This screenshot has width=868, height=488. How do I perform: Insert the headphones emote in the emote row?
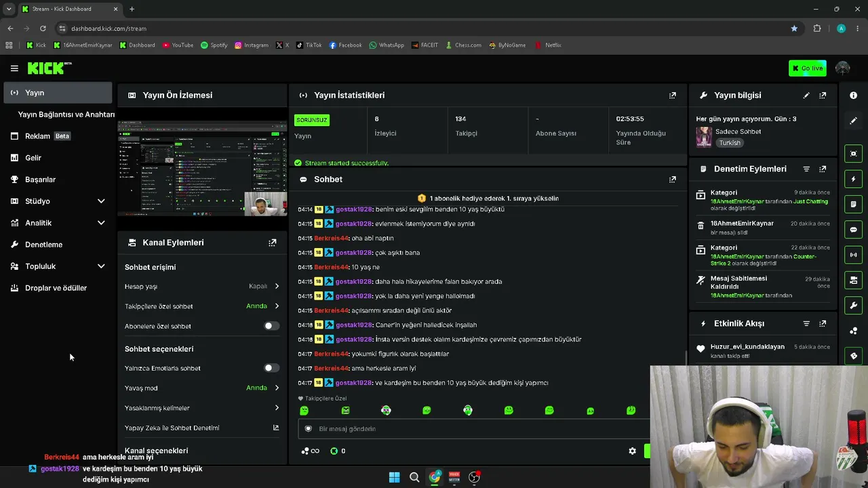click(x=468, y=411)
